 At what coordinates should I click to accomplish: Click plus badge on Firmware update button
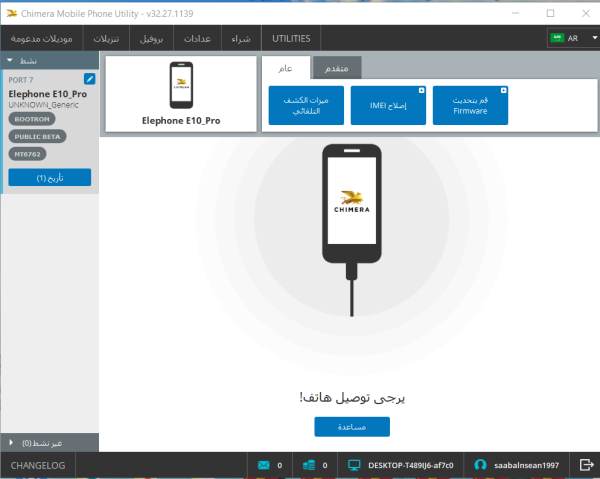[x=504, y=90]
